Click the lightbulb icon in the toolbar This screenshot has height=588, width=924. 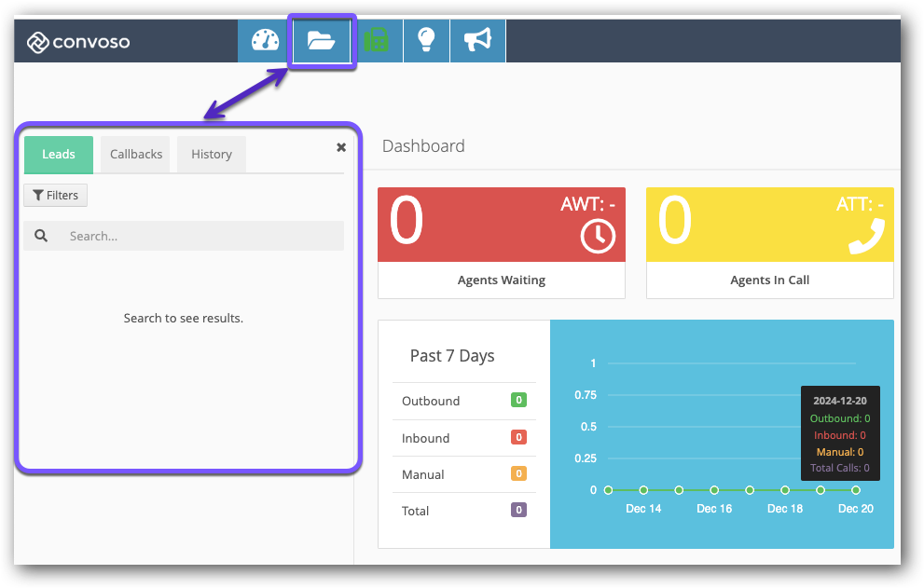tap(426, 40)
